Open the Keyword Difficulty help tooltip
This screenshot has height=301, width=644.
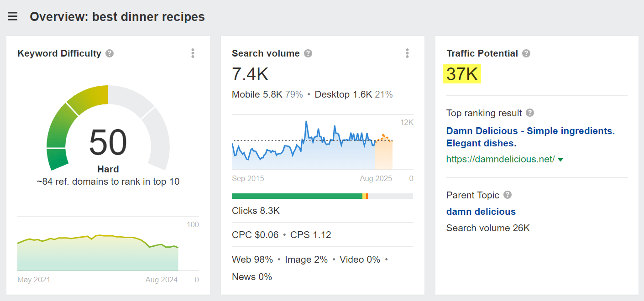coord(109,53)
